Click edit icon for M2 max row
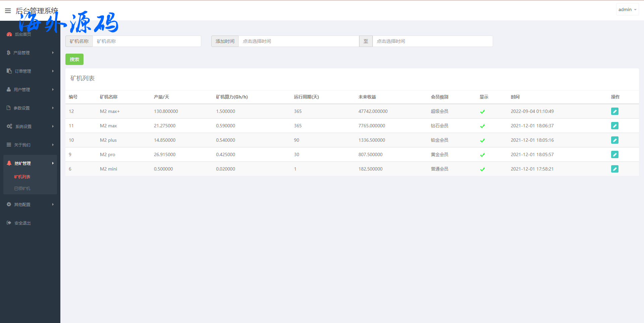644x323 pixels. [614, 126]
